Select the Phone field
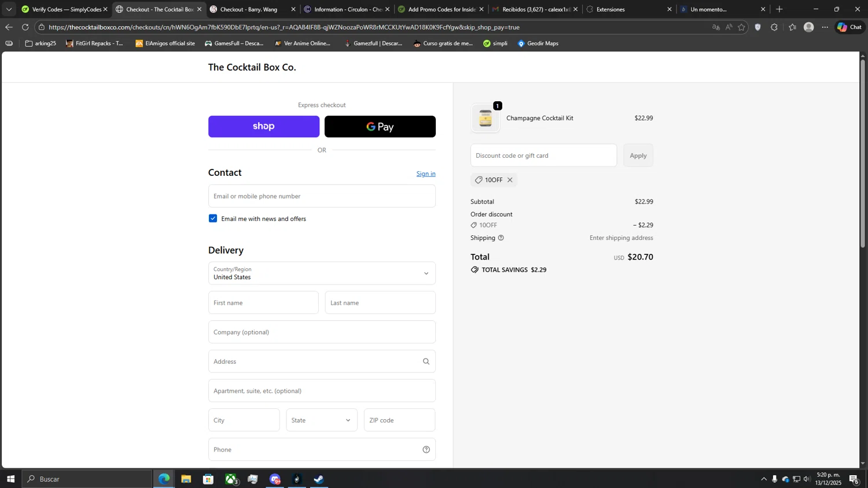 click(x=322, y=449)
